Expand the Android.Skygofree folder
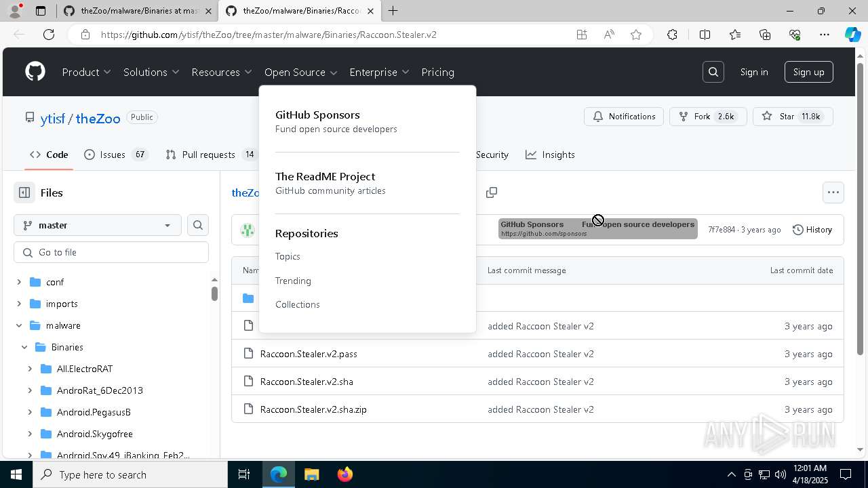This screenshot has width=868, height=488. (30, 434)
